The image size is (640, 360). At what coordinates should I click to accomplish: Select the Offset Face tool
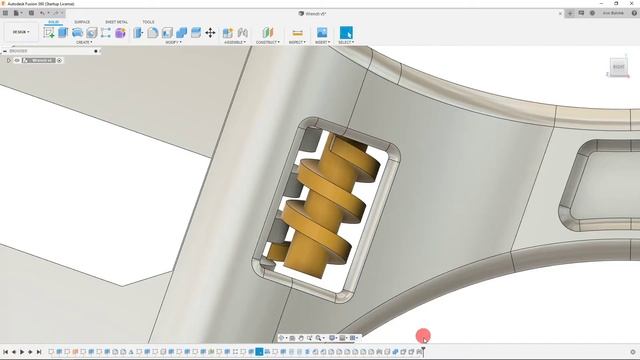196,33
